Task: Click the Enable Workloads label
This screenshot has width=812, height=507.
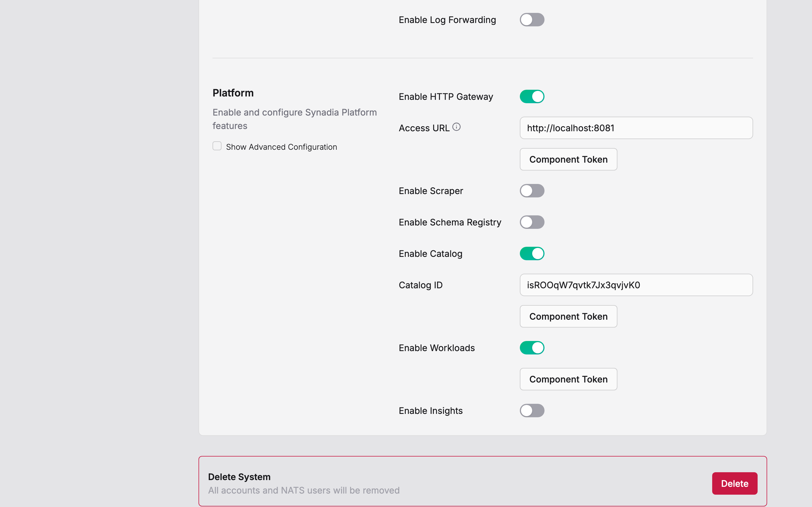Action: click(x=437, y=348)
